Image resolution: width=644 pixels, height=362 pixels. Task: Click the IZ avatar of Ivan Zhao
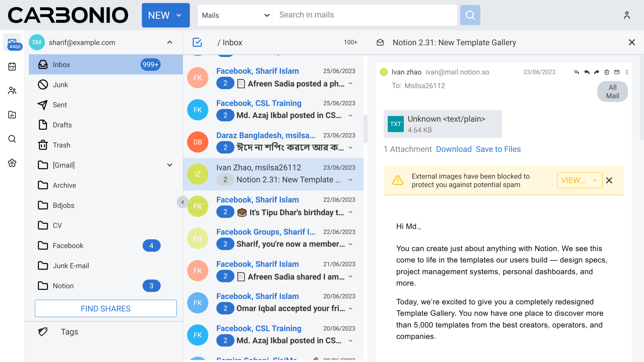pyautogui.click(x=198, y=174)
